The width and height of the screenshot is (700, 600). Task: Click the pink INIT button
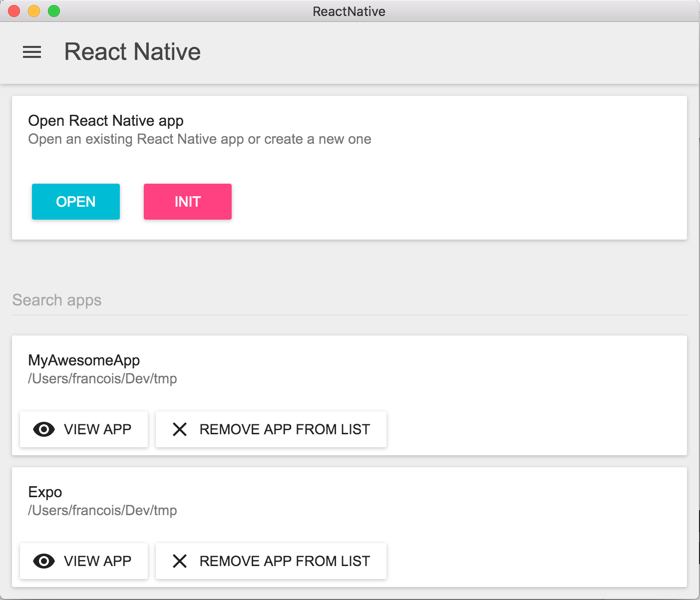point(188,202)
